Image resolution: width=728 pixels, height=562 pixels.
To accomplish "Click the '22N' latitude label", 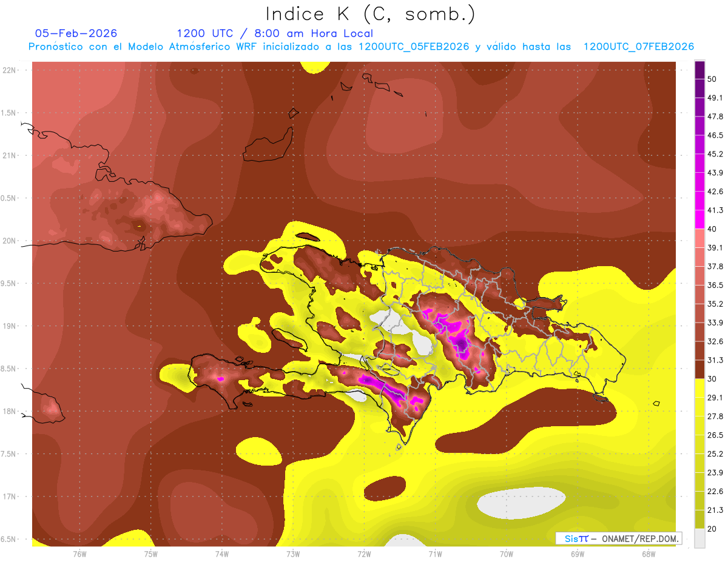I will coord(9,70).
